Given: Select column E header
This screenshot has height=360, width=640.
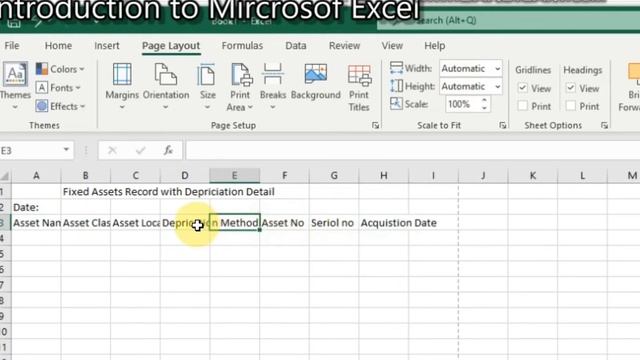Looking at the screenshot, I should point(235,176).
